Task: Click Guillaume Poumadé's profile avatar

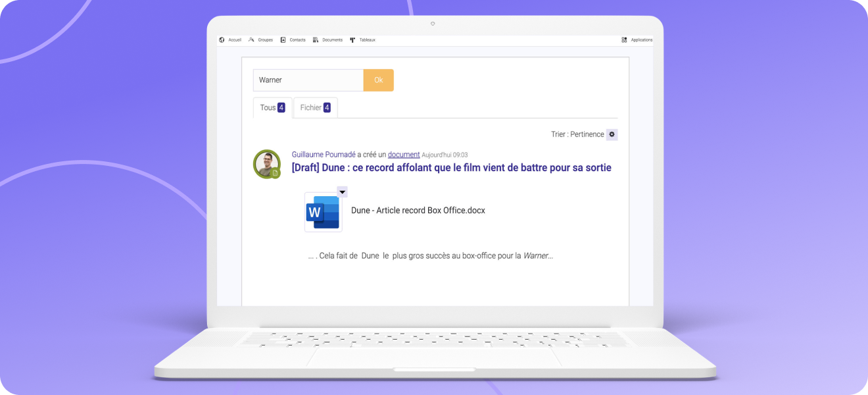Action: [x=267, y=165]
